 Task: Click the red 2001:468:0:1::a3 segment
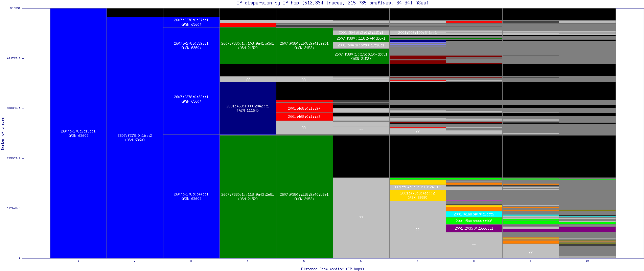coord(304,117)
